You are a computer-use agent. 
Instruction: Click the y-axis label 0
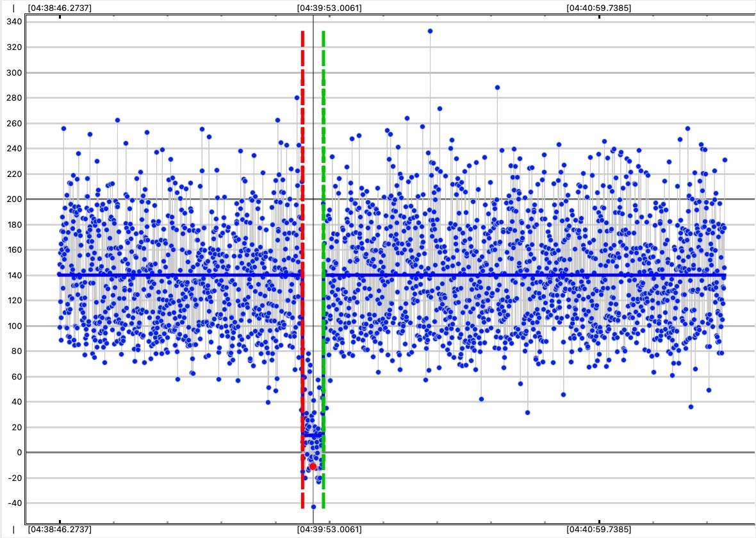19,452
